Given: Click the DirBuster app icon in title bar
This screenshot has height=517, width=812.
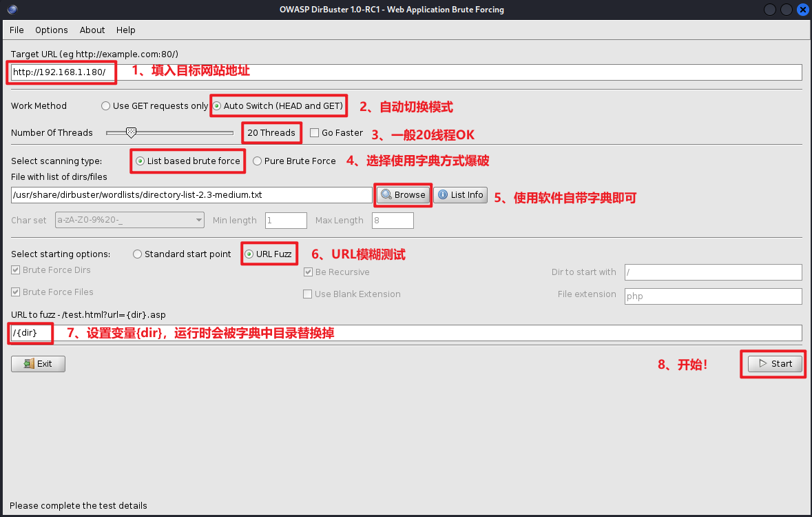Looking at the screenshot, I should coord(12,10).
